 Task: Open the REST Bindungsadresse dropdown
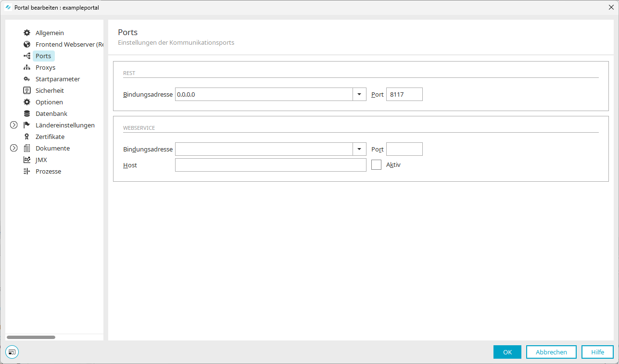coord(359,95)
